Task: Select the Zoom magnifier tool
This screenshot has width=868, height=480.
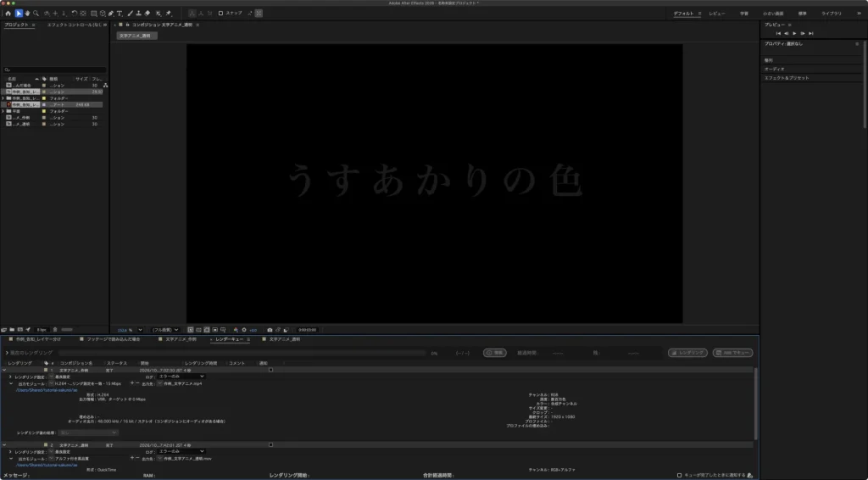Action: tap(36, 14)
